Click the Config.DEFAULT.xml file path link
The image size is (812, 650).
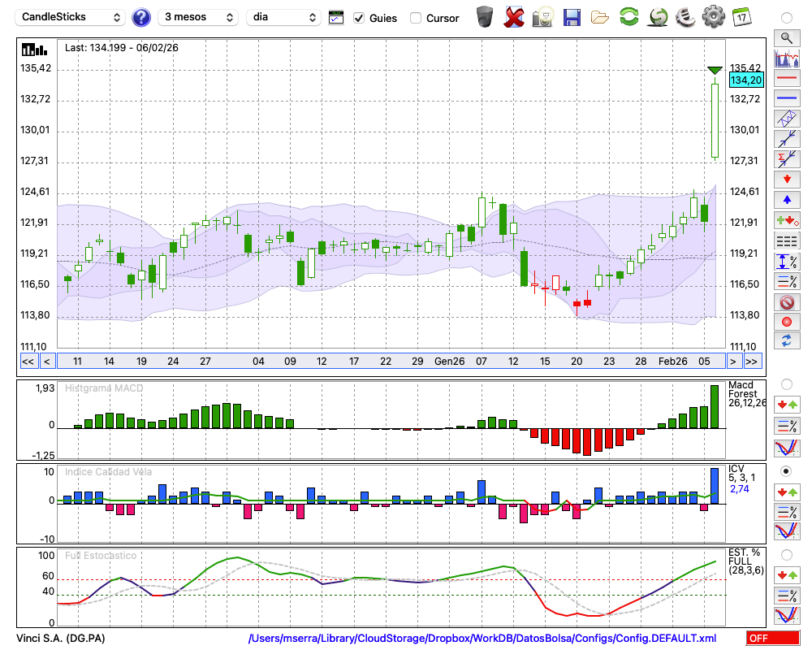482,639
